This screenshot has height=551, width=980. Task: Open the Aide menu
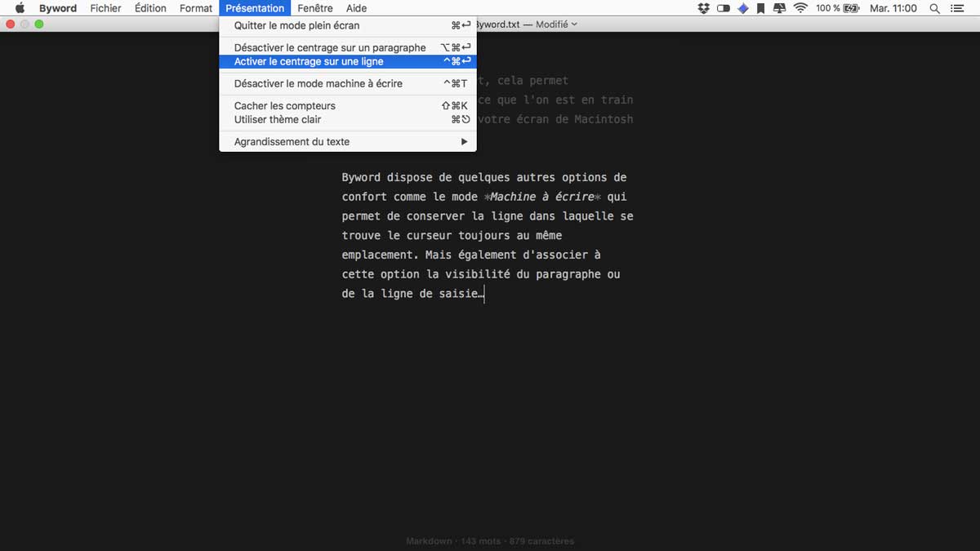[356, 8]
